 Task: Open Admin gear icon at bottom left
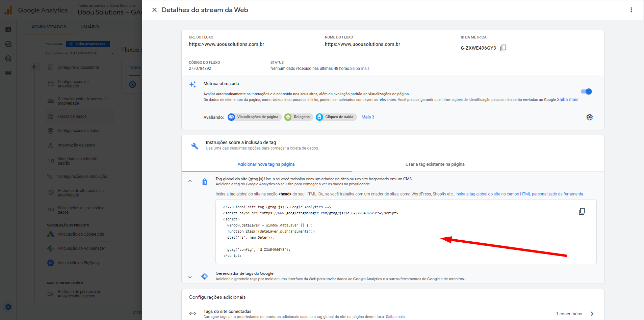tap(8, 307)
